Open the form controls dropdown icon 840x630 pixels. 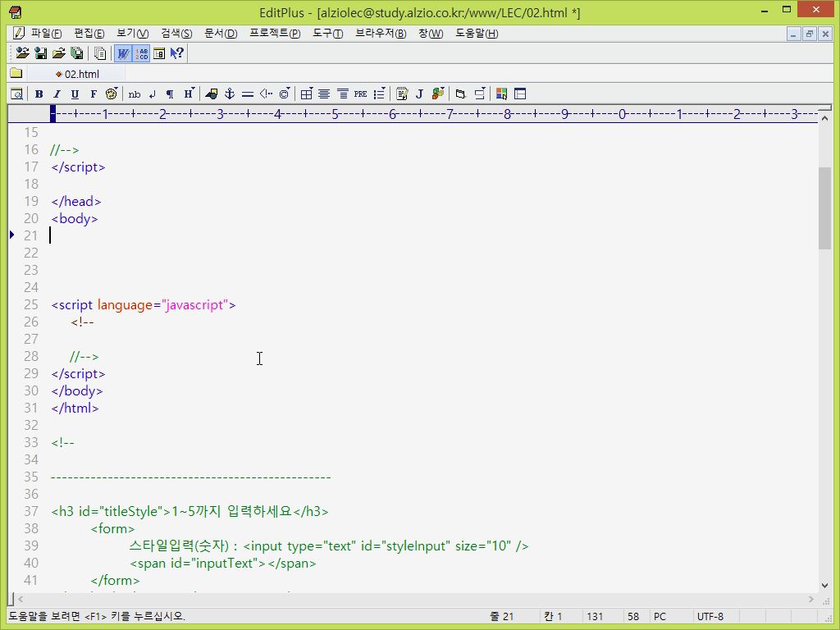402,94
